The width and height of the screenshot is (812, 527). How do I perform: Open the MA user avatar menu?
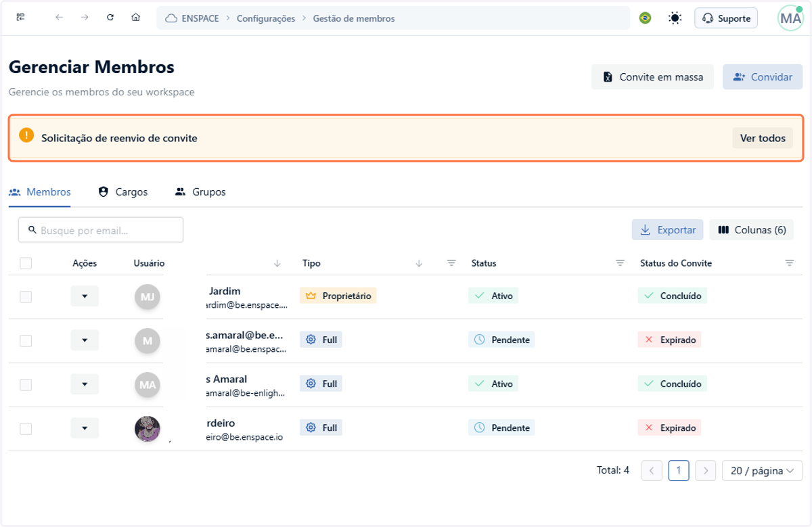(790, 18)
